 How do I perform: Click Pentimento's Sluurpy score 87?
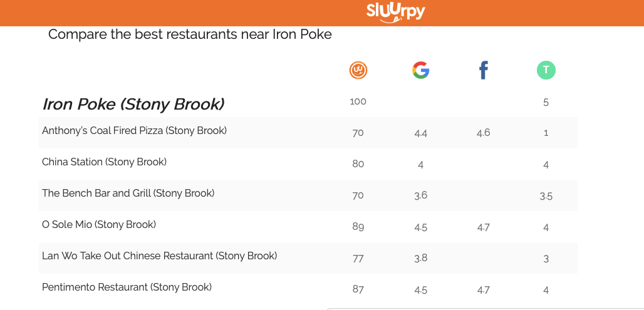[x=358, y=290]
